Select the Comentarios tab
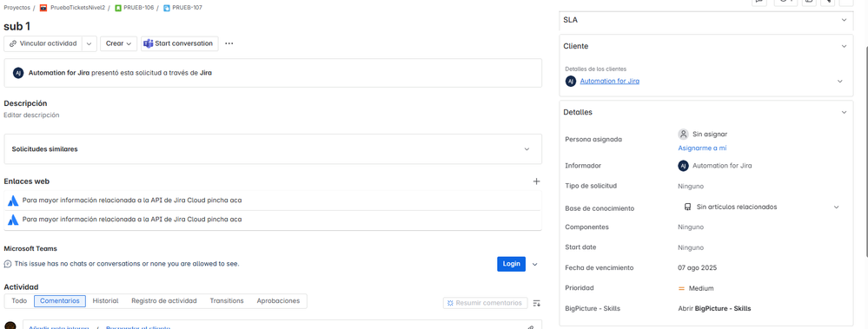 pos(60,301)
